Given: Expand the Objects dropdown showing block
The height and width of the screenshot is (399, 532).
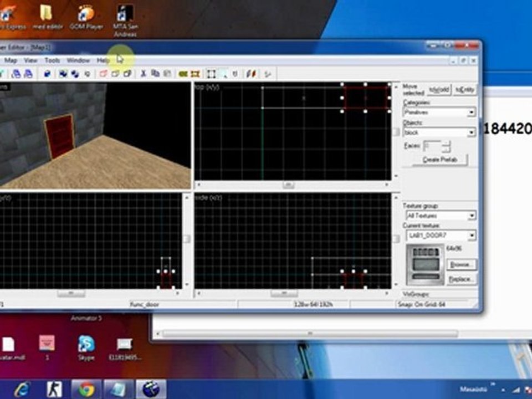Looking at the screenshot, I should pyautogui.click(x=471, y=132).
